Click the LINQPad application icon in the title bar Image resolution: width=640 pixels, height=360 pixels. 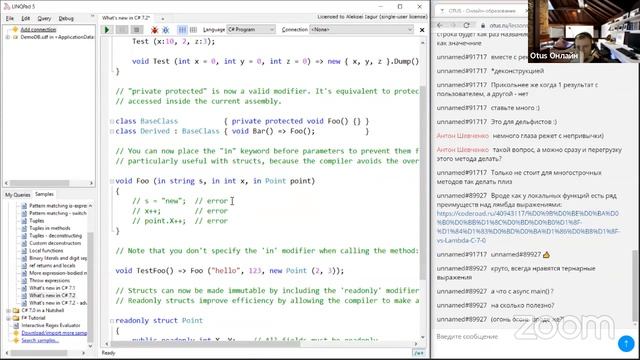point(6,7)
